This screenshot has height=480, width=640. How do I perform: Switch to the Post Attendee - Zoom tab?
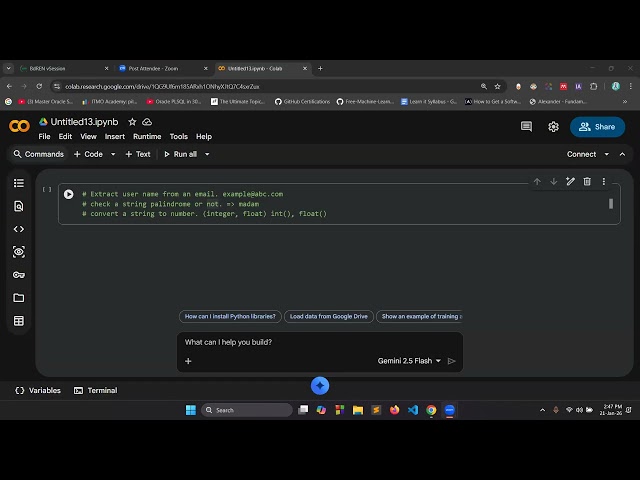click(163, 69)
